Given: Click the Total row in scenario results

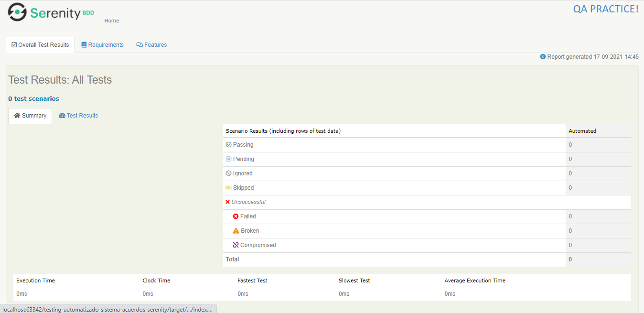Looking at the screenshot, I should [x=232, y=259].
